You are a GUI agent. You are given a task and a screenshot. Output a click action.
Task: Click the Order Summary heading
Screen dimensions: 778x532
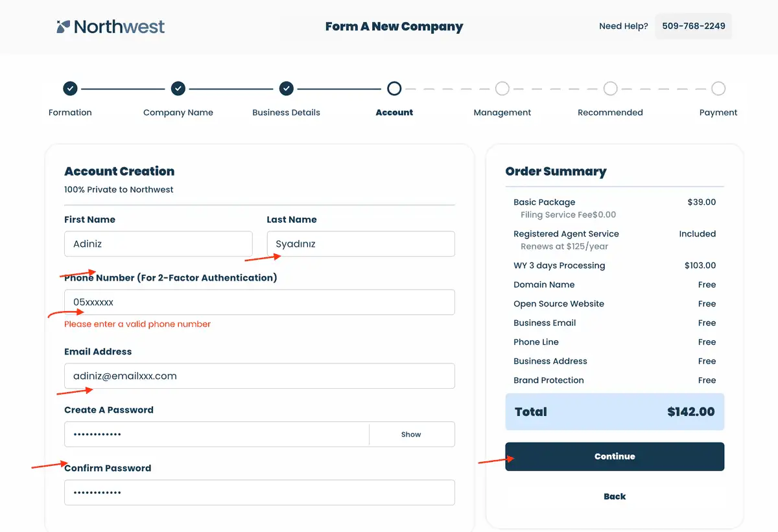556,172
